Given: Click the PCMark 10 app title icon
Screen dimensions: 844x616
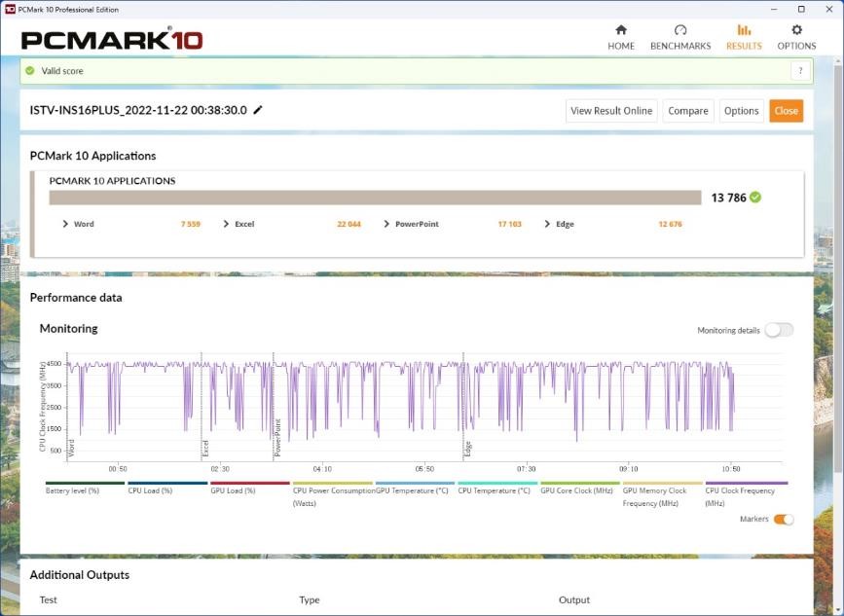Looking at the screenshot, I should [10, 9].
